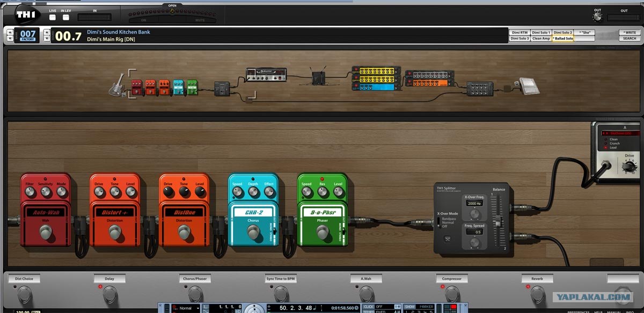Switch to the Clean Amp preset tab
The width and height of the screenshot is (644, 313).
click(x=541, y=39)
